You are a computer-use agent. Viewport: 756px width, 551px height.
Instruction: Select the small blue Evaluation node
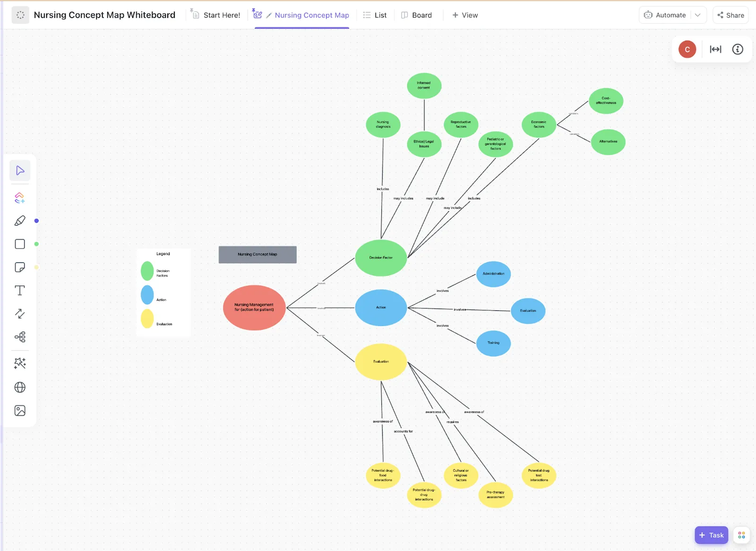pyautogui.click(x=528, y=311)
